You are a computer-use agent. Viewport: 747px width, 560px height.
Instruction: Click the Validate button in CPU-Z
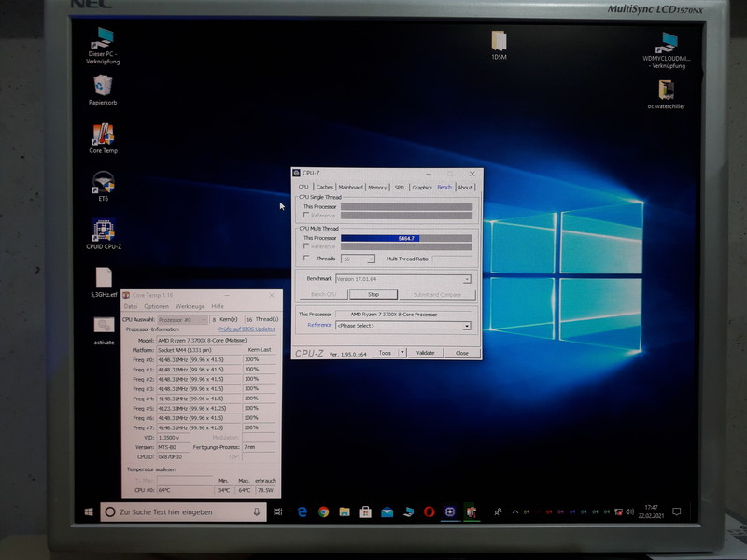coord(426,353)
